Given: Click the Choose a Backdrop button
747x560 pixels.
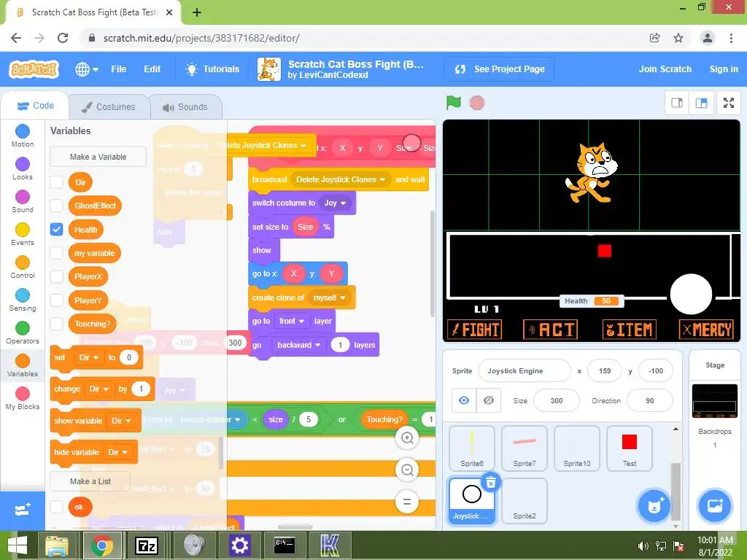Looking at the screenshot, I should click(715, 505).
